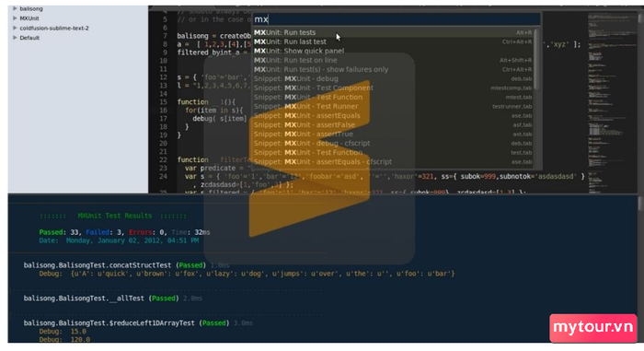Image resolution: width=644 pixels, height=351 pixels.
Task: Select Snippet: MXUnit - assertFalse
Action: (393, 124)
